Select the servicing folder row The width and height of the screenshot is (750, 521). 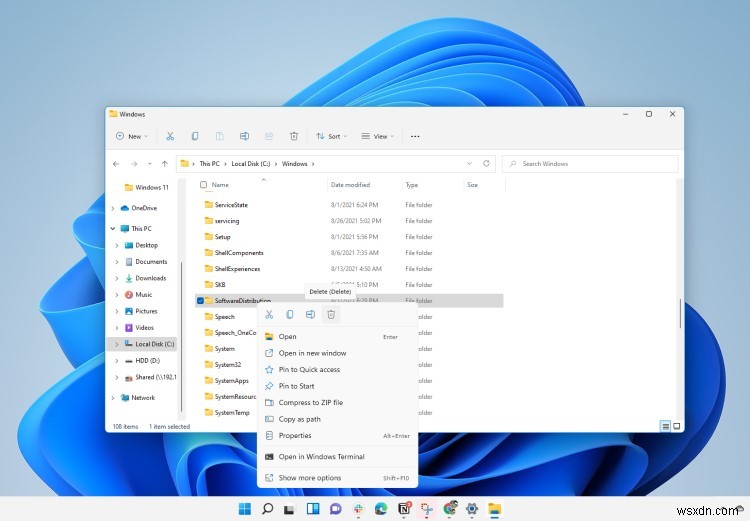tap(349, 221)
